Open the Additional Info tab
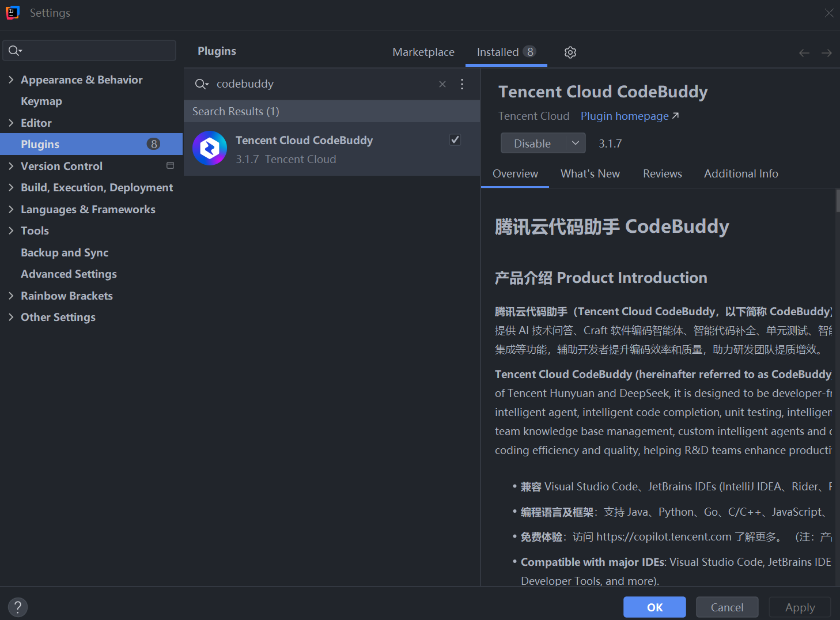 741,174
